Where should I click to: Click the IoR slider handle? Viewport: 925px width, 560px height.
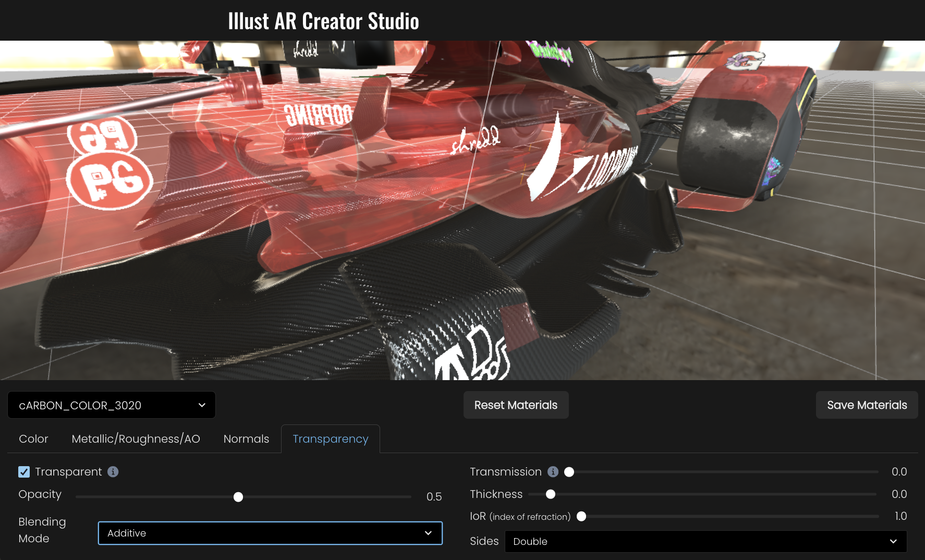(x=581, y=516)
